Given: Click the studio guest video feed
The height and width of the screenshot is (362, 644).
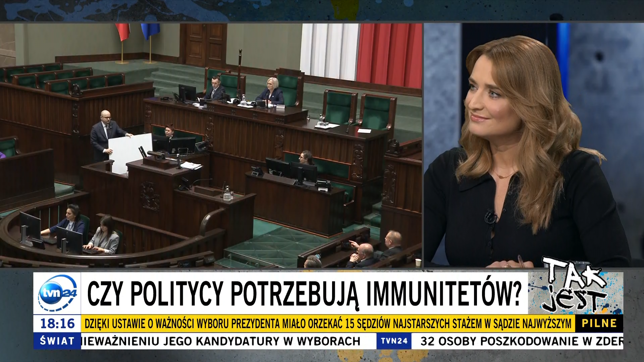Looking at the screenshot, I should coord(534,145).
